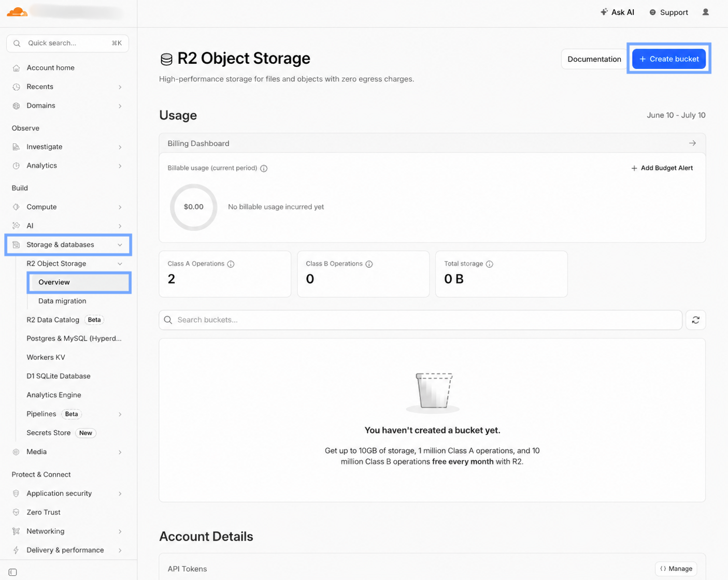Select Overview in R2 menu
728x580 pixels.
point(79,282)
